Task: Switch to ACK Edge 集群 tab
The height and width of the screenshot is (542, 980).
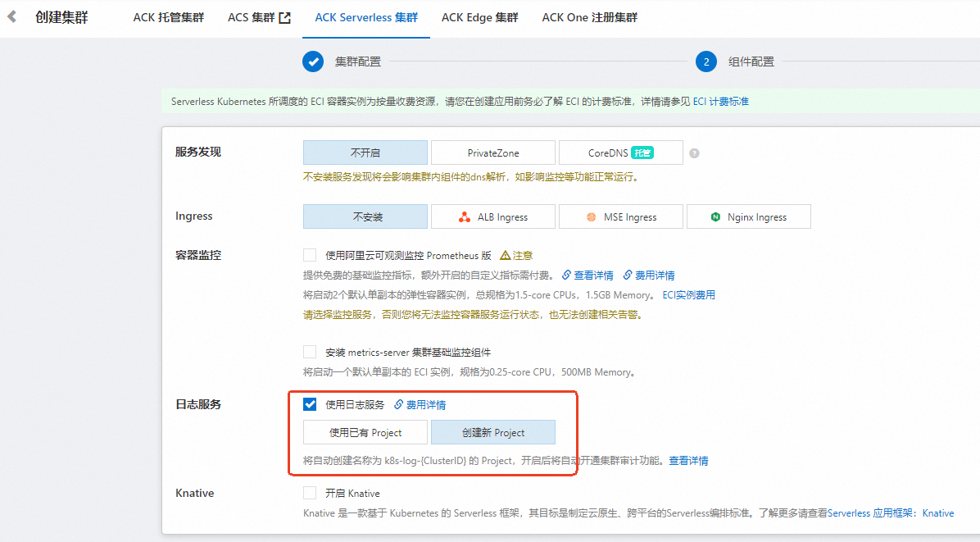Action: (x=480, y=17)
